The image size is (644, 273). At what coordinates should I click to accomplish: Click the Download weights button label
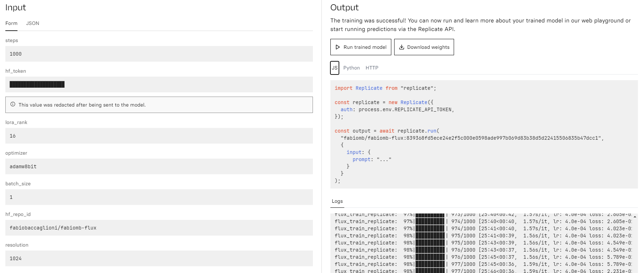(428, 47)
